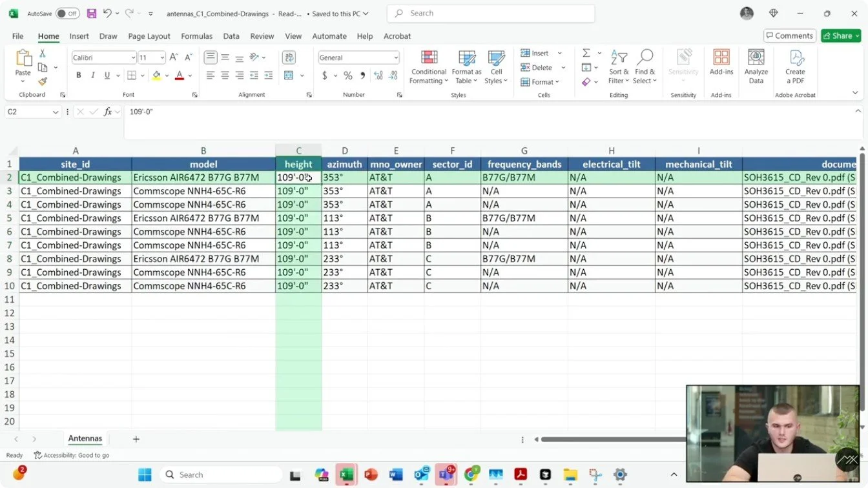Toggle the AutoSave switch
Viewport: 868px width, 488px height.
point(67,13)
